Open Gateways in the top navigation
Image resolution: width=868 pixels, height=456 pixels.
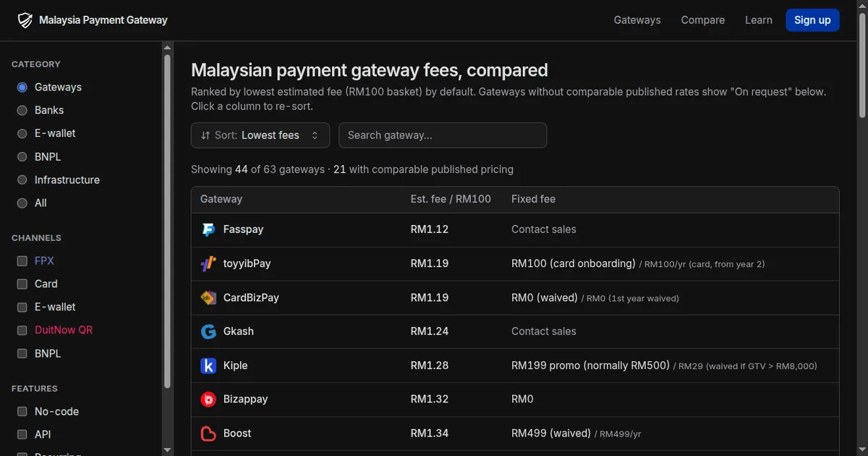pyautogui.click(x=637, y=20)
